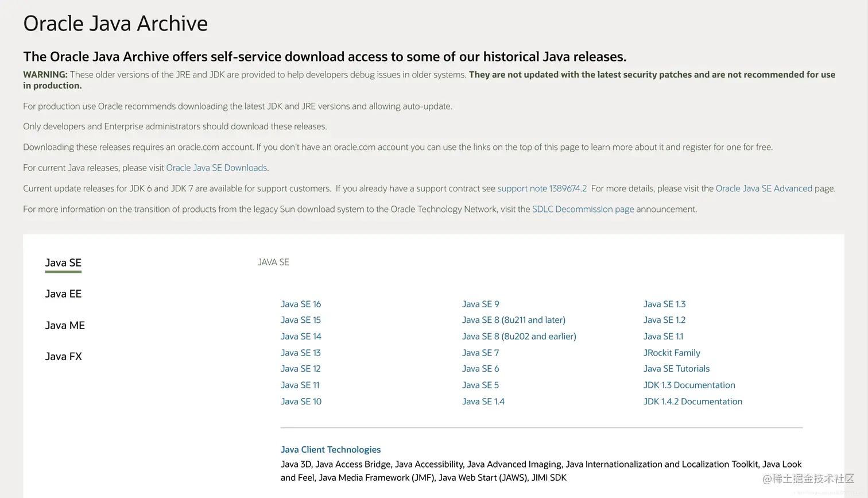868x498 pixels.
Task: Open Java SE 13 archive link
Action: [301, 353]
